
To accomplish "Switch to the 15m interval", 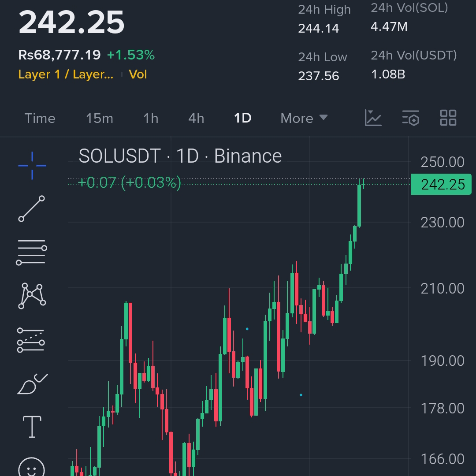I will [100, 119].
